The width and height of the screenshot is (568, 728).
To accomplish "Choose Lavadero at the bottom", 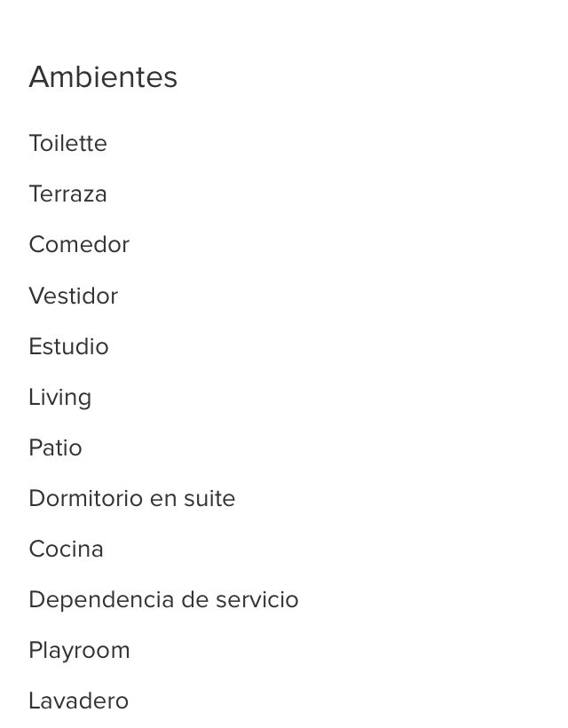I will [78, 700].
